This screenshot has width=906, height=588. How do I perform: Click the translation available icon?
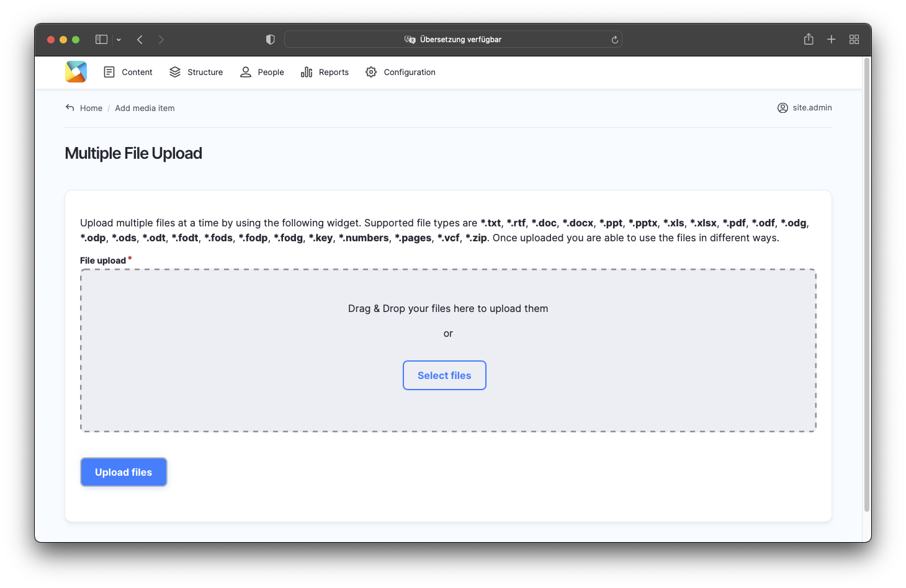coord(410,39)
